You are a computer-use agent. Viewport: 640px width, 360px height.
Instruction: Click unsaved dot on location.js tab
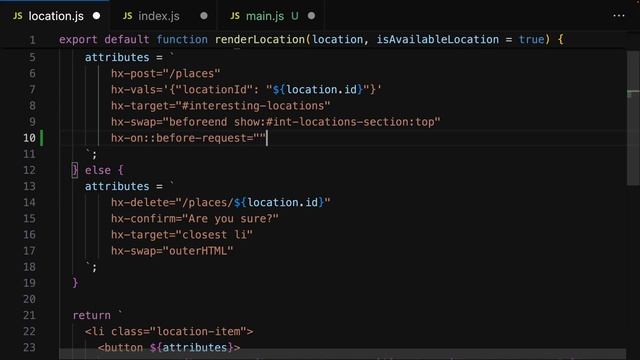coord(96,16)
